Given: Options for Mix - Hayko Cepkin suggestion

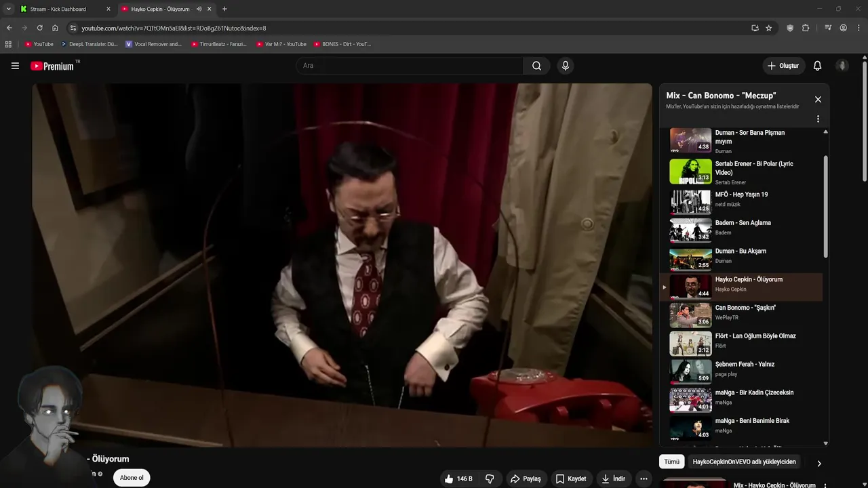Looking at the screenshot, I should [x=825, y=485].
